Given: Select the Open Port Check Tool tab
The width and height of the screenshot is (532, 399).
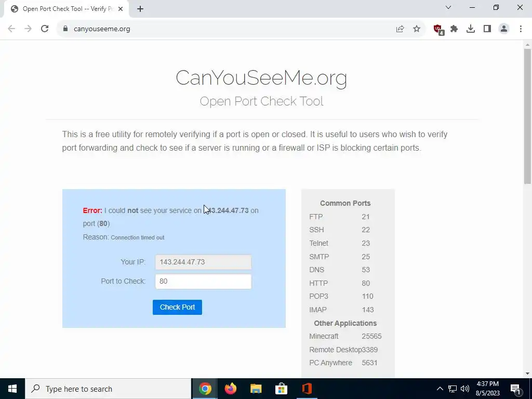Looking at the screenshot, I should tap(66, 9).
